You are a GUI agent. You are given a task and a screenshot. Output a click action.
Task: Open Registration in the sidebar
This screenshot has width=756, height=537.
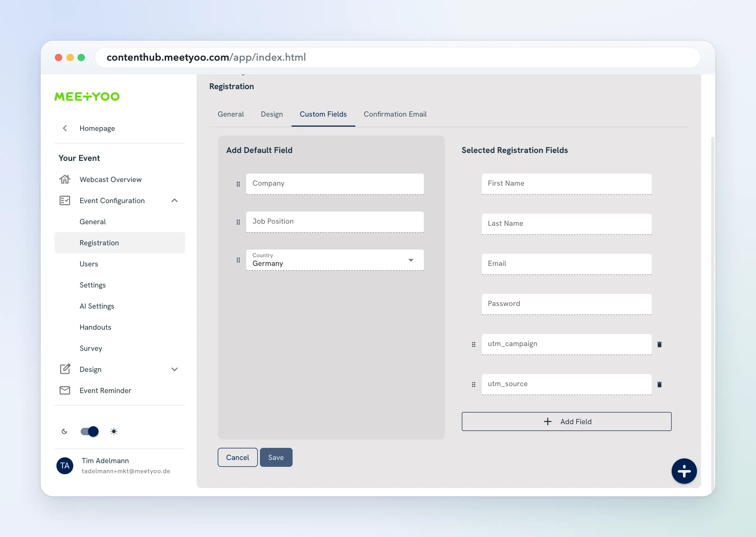(x=120, y=243)
